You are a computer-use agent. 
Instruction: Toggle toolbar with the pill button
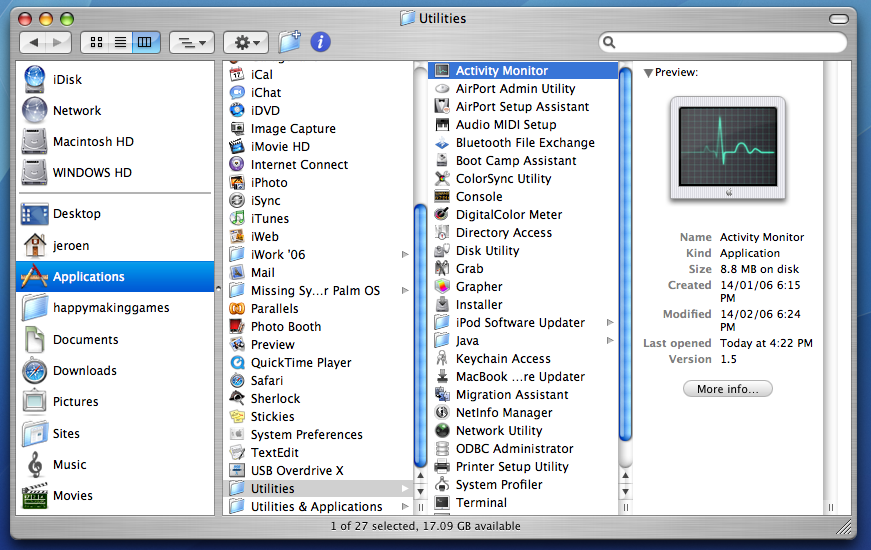[x=838, y=19]
